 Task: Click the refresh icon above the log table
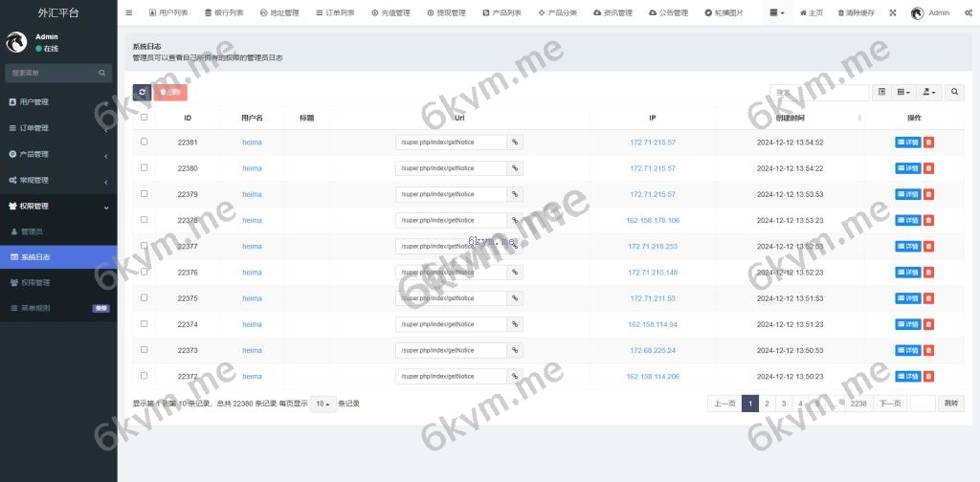[142, 92]
